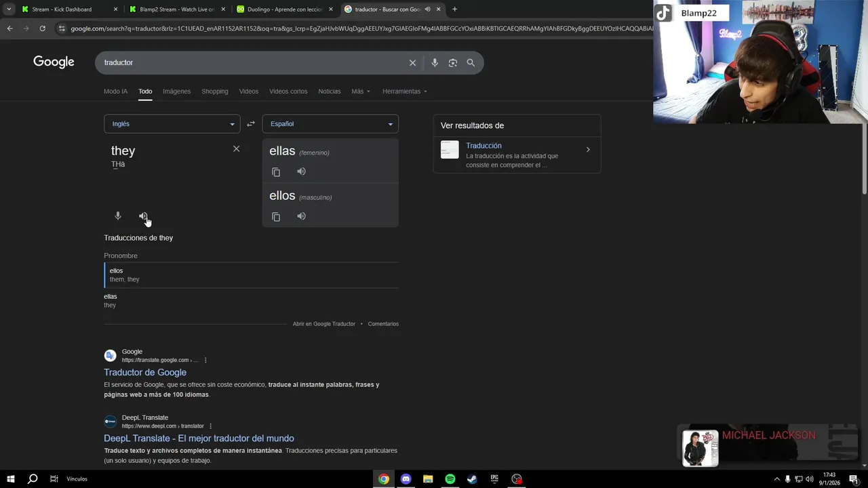This screenshot has height=488, width=868.
Task: Copy the 'ellos' translation
Action: click(276, 217)
